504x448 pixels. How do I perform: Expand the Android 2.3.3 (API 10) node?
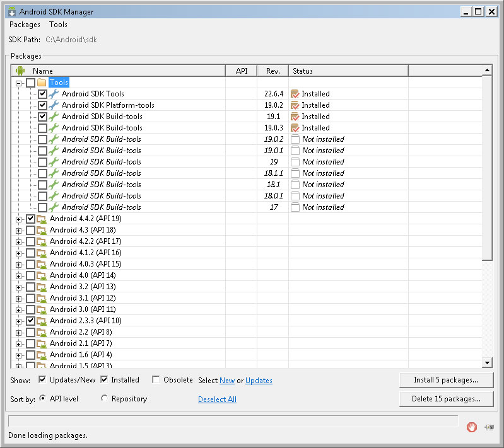(x=19, y=321)
